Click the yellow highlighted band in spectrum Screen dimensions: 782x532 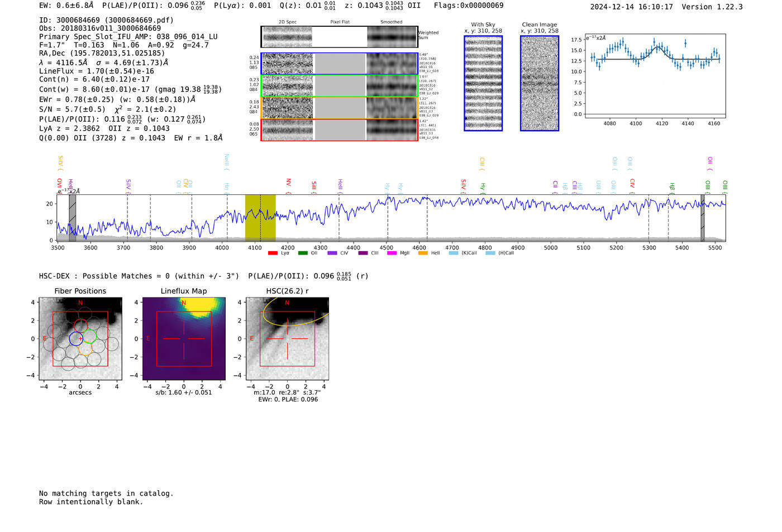pos(260,218)
